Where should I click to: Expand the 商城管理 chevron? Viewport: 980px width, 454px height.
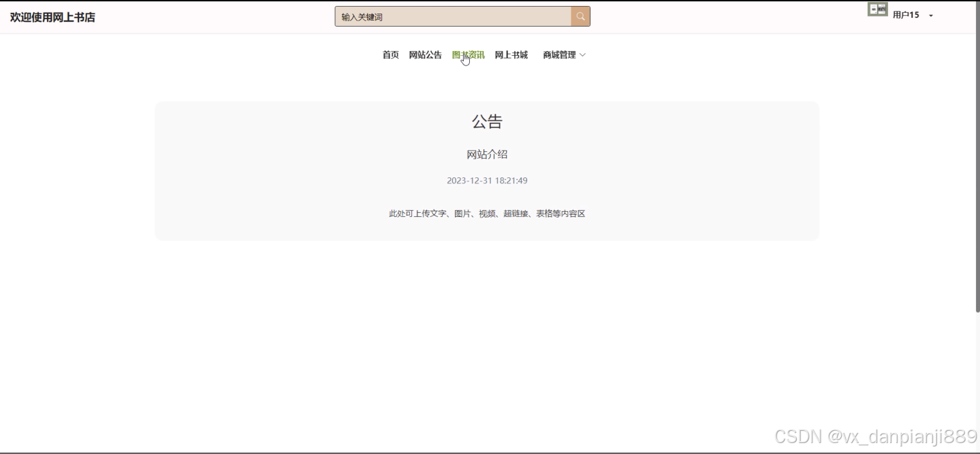[582, 55]
